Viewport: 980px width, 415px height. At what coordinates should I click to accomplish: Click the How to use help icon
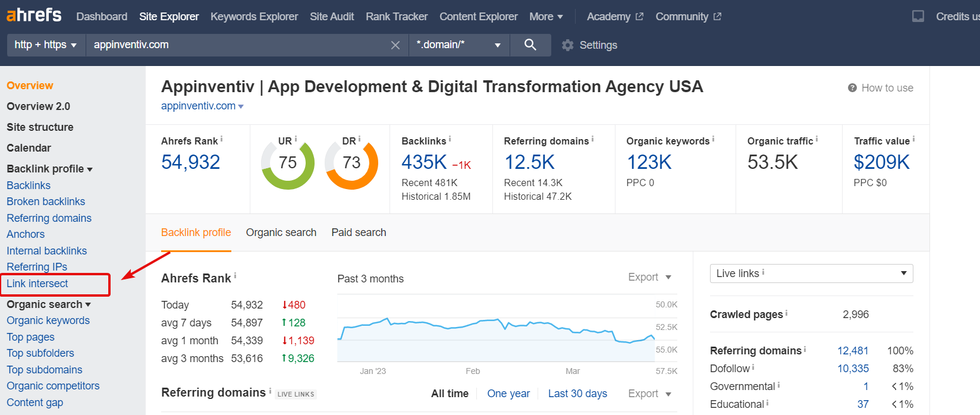(x=852, y=88)
